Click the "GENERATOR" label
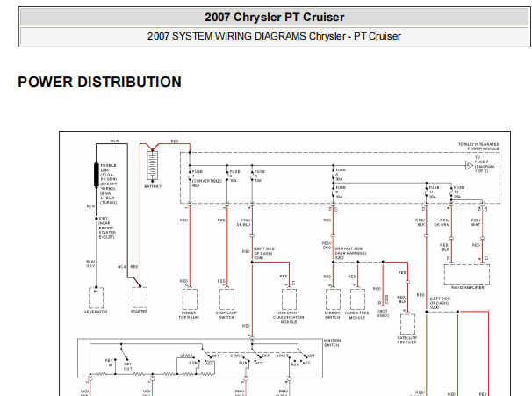Image resolution: width=532 pixels, height=396 pixels. pyautogui.click(x=96, y=312)
